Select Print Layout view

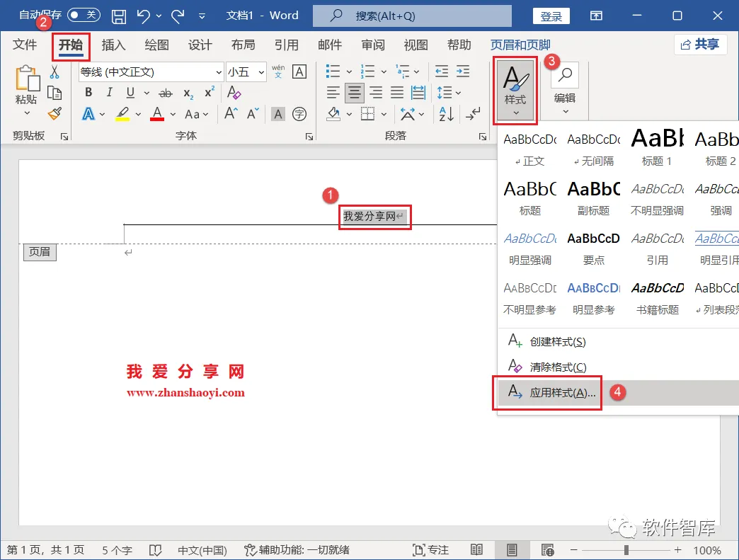point(512,549)
